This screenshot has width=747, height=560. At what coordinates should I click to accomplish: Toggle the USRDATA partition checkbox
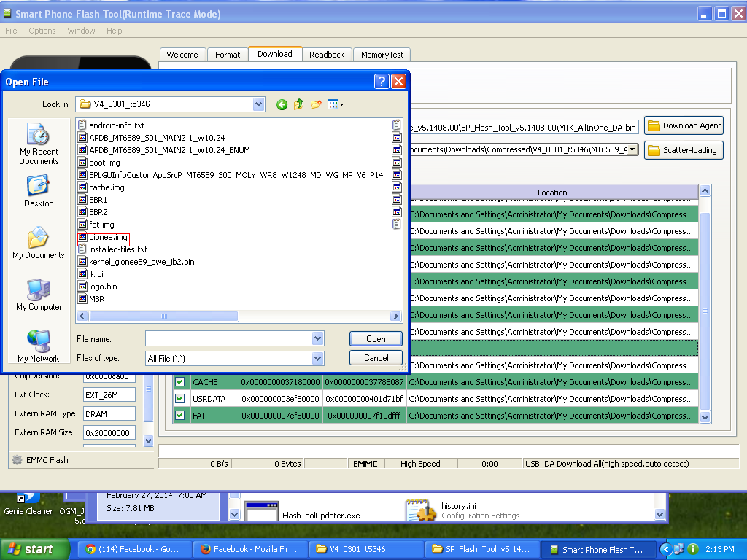pos(179,399)
